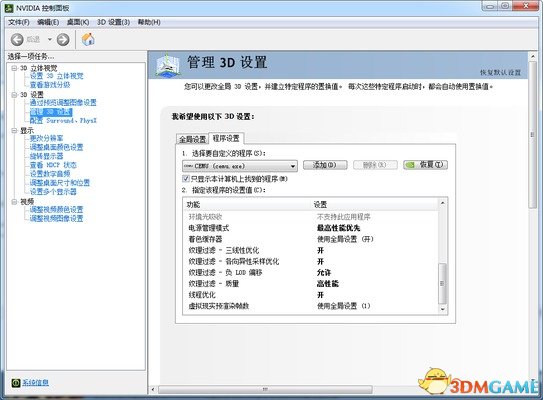Select 纹理过滤 - 负 LOD 偏移 row
This screenshot has width=543, height=400.
pos(311,273)
